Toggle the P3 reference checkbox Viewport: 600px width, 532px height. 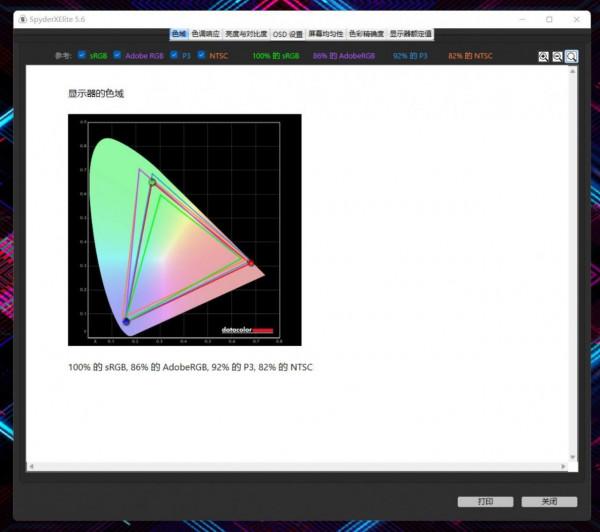coord(174,56)
